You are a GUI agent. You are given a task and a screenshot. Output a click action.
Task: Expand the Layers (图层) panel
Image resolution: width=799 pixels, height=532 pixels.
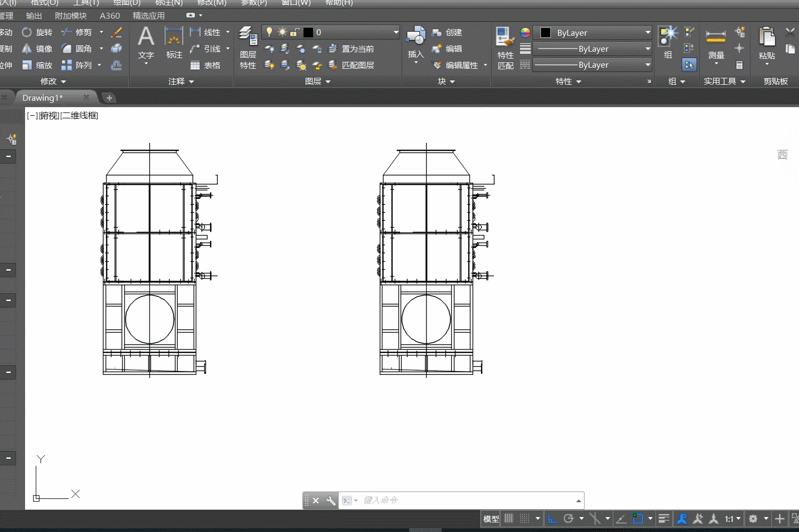[318, 82]
